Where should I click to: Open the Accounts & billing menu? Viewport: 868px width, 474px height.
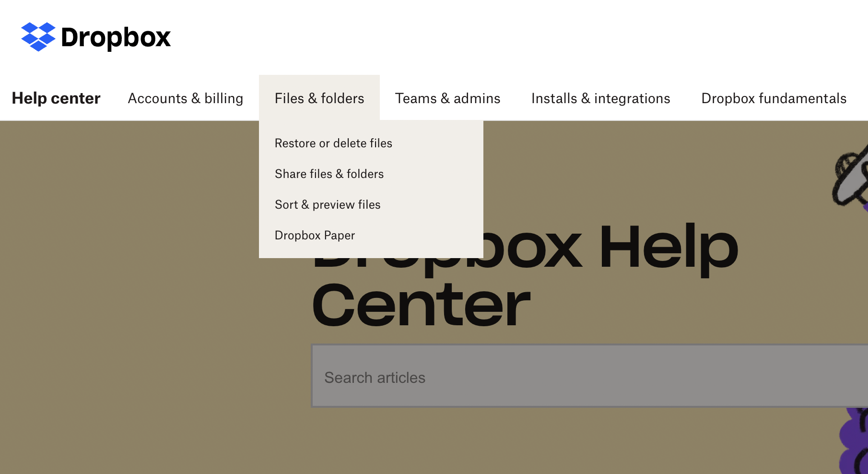186,98
